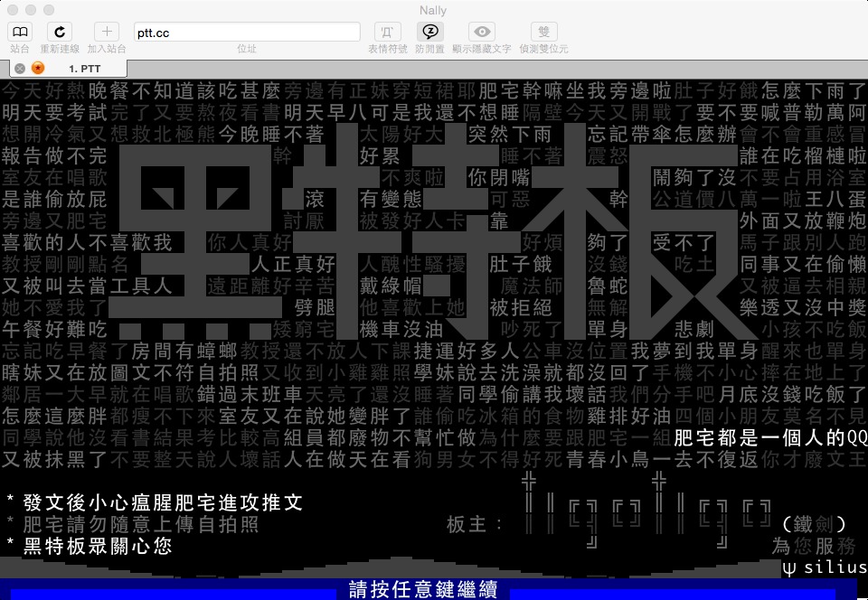Click the 請按任意鍵繼續 prompt bar
This screenshot has width=868, height=600.
click(423, 589)
